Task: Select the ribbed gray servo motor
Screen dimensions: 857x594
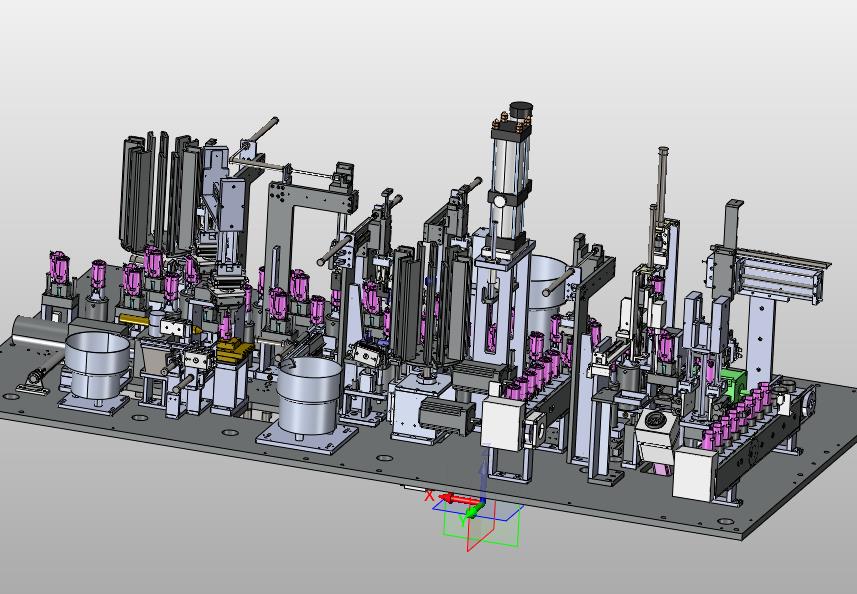Action: [x=447, y=416]
